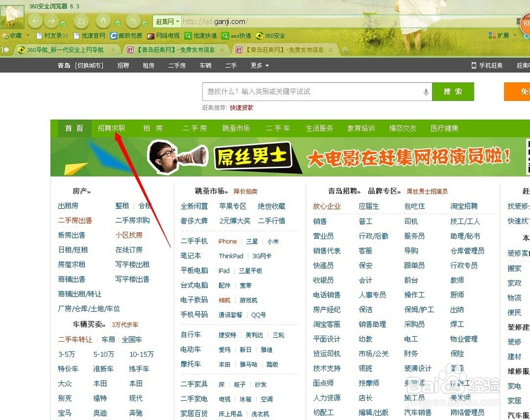Open the 赶集网 search engine dropdown in address bar

tap(167, 22)
